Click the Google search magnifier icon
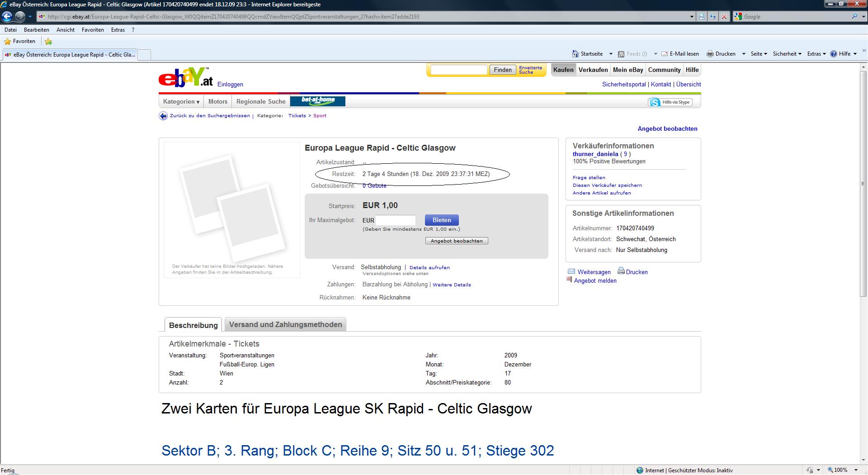This screenshot has height=475, width=868. click(x=854, y=16)
